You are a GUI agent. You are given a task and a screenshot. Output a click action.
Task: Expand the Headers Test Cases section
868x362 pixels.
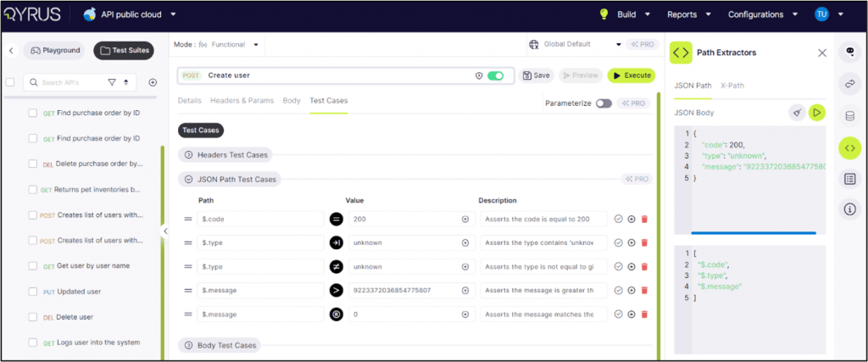pos(189,155)
